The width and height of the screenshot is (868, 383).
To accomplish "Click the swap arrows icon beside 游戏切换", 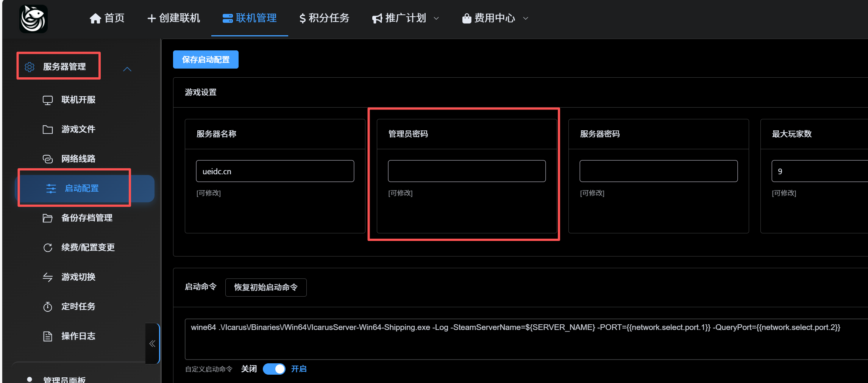I will pyautogui.click(x=48, y=277).
